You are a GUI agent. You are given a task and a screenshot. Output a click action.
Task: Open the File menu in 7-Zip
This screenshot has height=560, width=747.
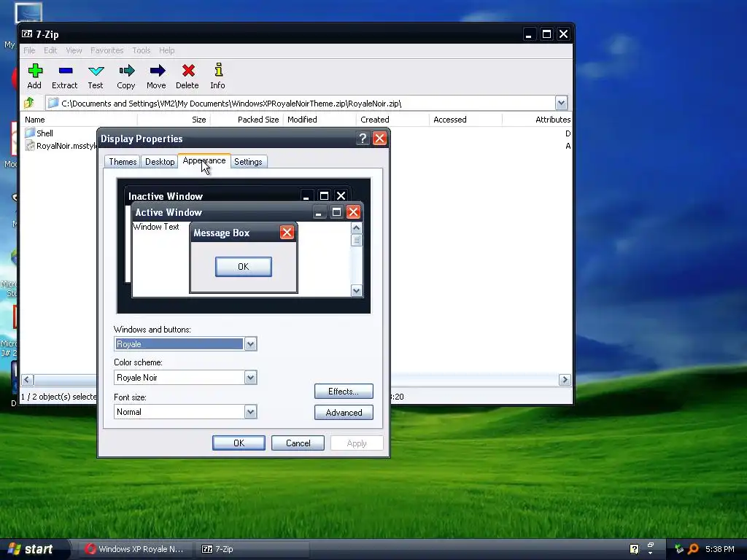point(29,50)
